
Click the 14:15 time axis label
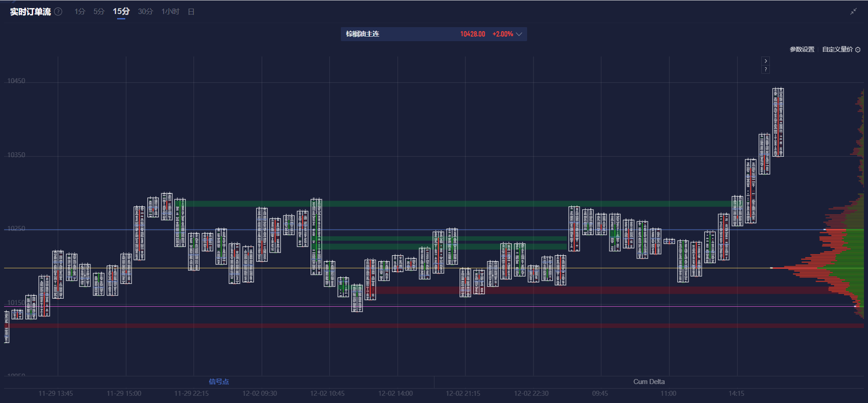(736, 394)
